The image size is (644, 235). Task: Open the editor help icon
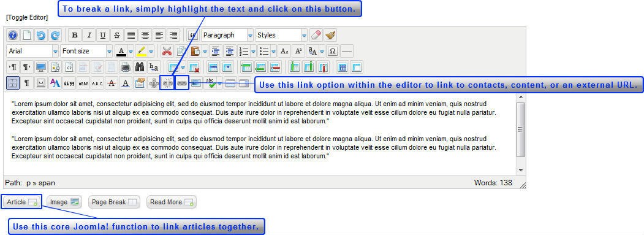(13, 35)
